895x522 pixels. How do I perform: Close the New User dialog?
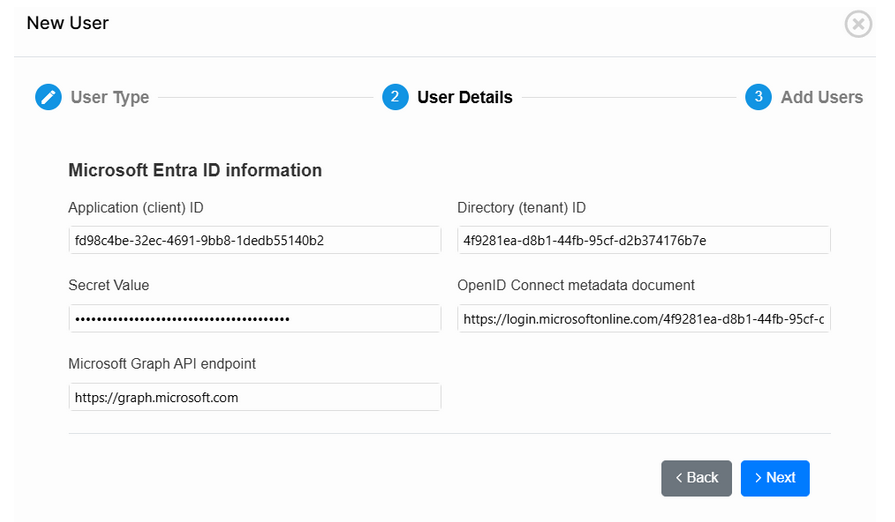pos(858,24)
